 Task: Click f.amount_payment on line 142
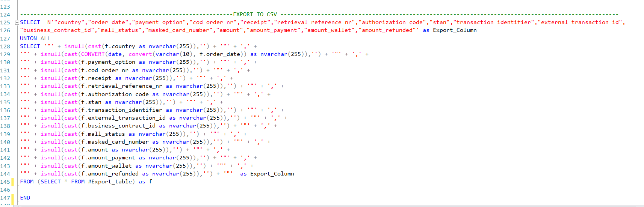pyautogui.click(x=108, y=157)
